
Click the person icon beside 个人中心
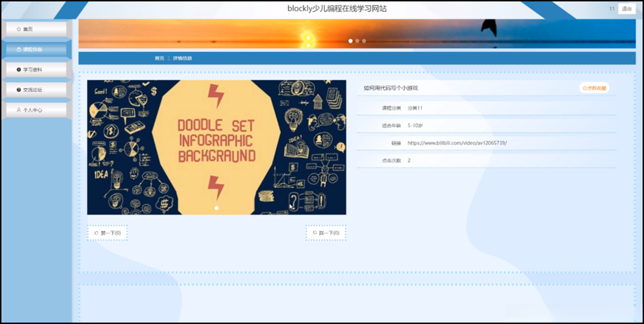[x=18, y=110]
